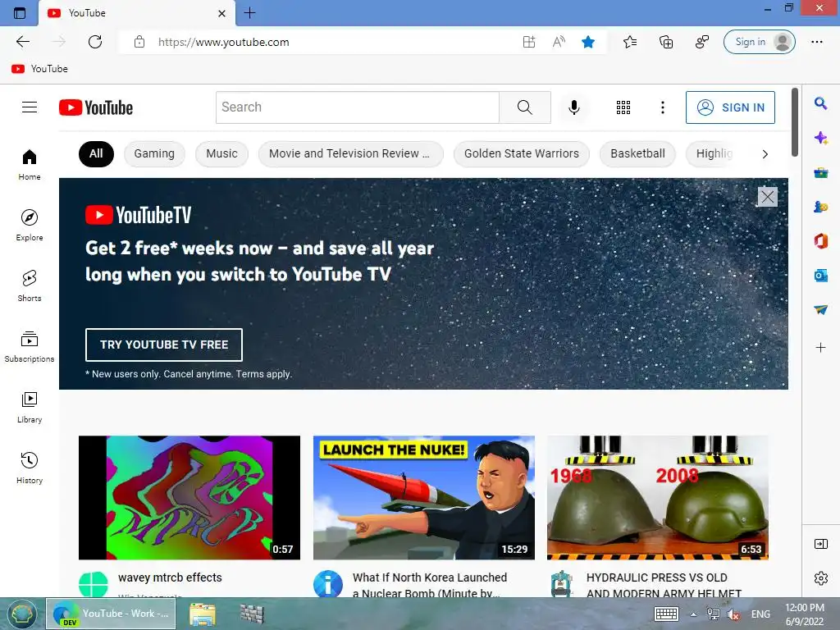The width and height of the screenshot is (840, 630).
Task: Click Edge profile Sign in button
Action: (x=759, y=42)
